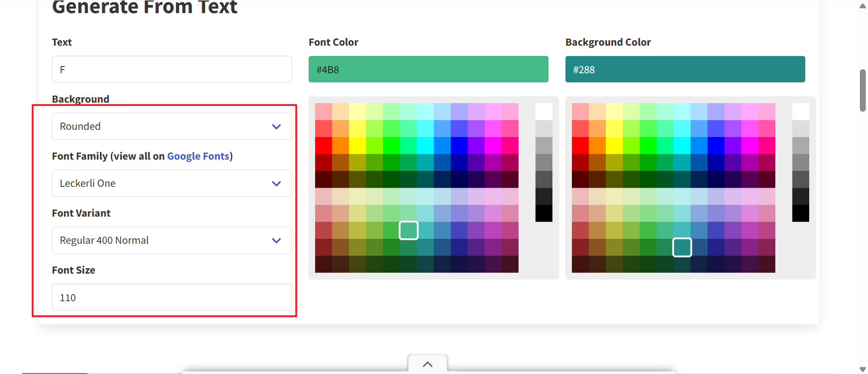Image resolution: width=868 pixels, height=374 pixels.
Task: Select white in the Background Color grayscale column
Action: (801, 112)
